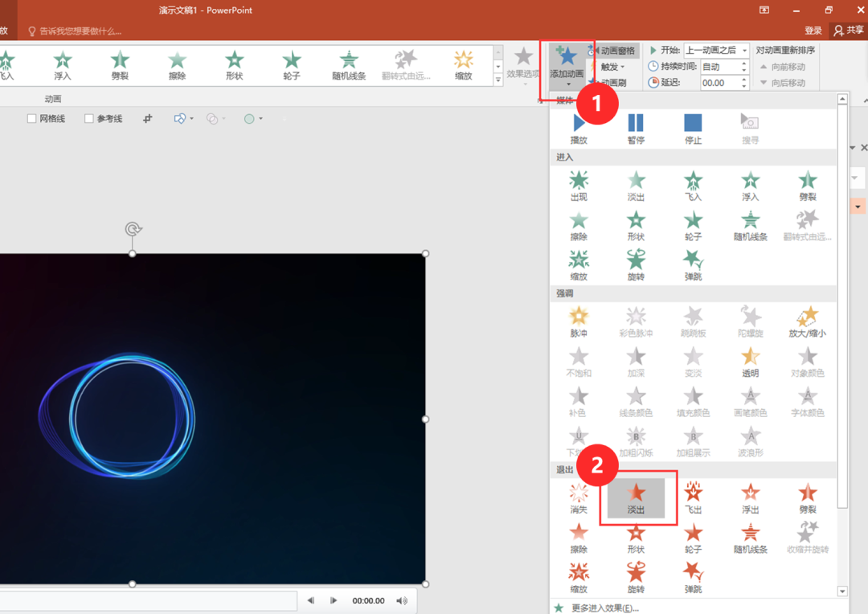Viewport: 868px width, 614px height.
Task: Click 向后移动 reorder button
Action: coord(783,83)
